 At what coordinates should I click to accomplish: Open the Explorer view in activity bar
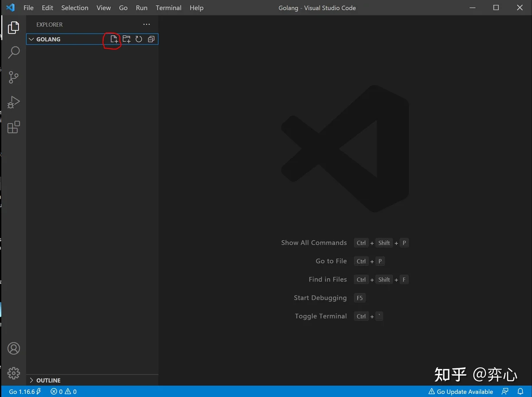(14, 28)
